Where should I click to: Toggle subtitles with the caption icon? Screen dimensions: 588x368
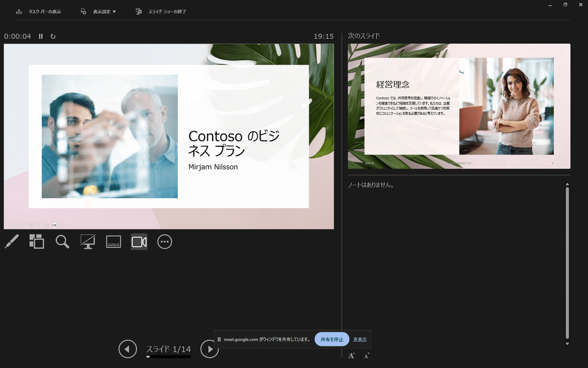tap(113, 242)
